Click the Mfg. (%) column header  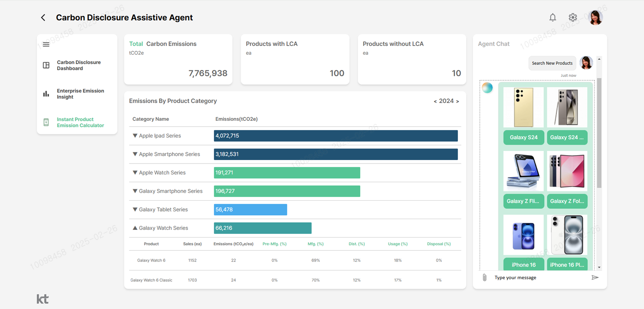315,244
